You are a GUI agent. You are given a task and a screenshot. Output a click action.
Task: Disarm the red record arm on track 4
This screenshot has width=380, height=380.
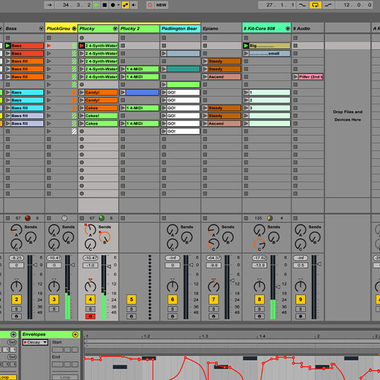tap(90, 316)
